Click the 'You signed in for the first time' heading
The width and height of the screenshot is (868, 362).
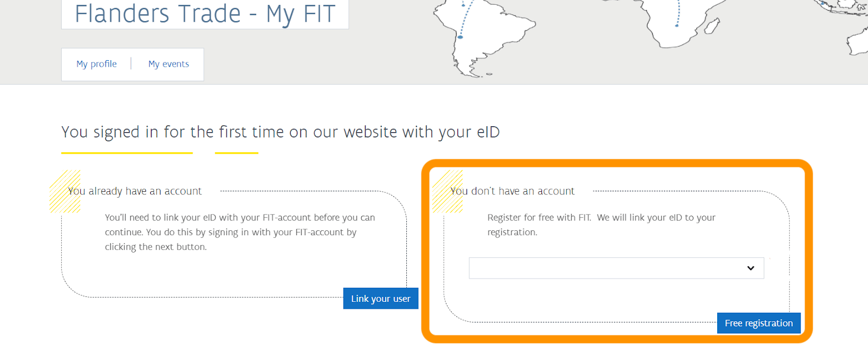click(280, 132)
